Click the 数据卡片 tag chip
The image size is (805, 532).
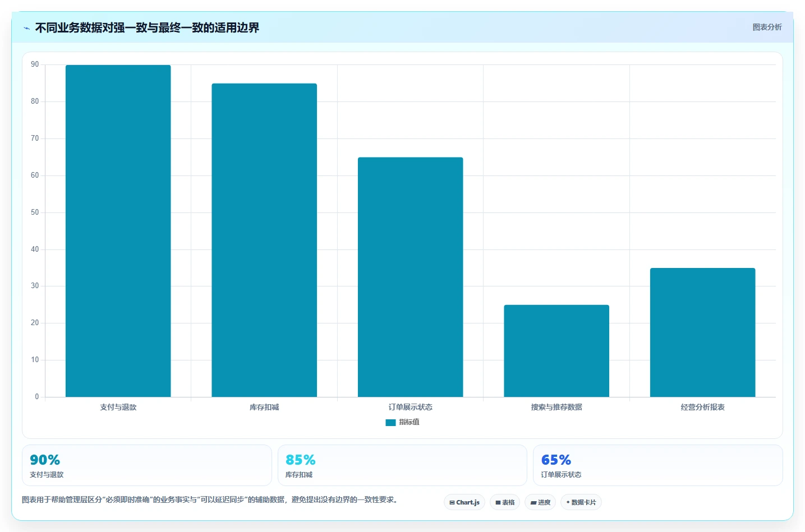tap(581, 502)
